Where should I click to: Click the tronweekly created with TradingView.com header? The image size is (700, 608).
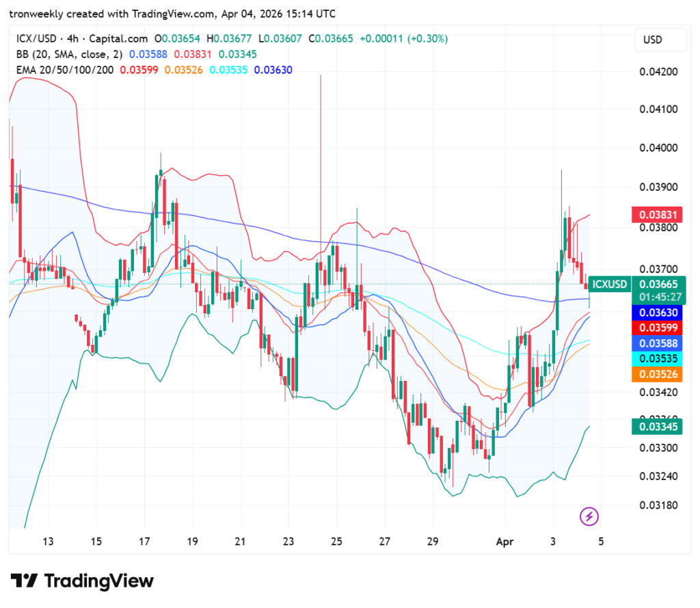coord(172,14)
